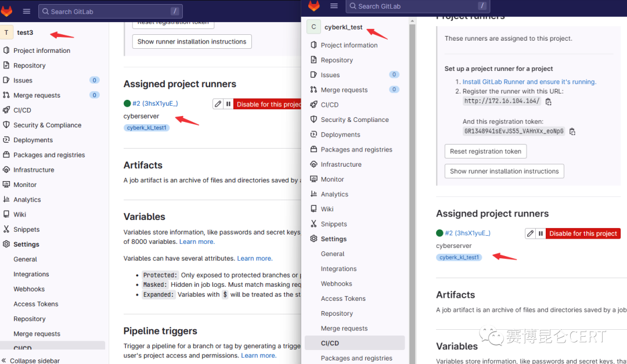Viewport: 627px width, 364px height.
Task: Click Learn more link after variable attributes text
Action: click(x=255, y=258)
